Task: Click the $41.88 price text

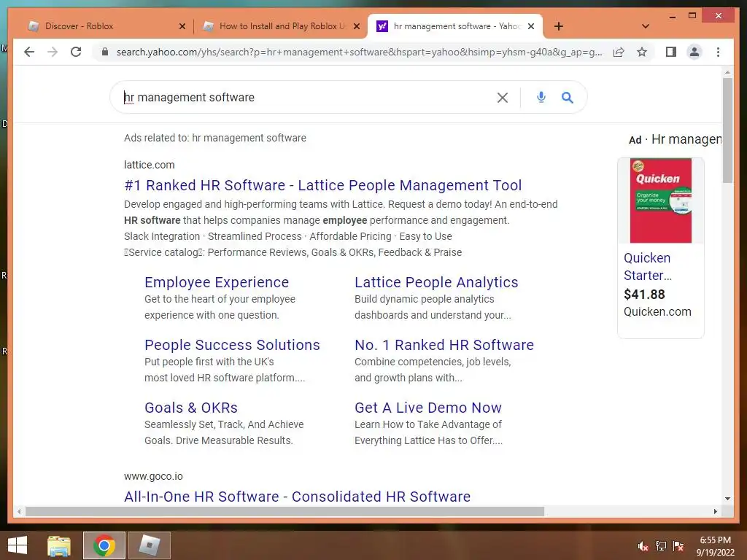Action: [x=644, y=295]
